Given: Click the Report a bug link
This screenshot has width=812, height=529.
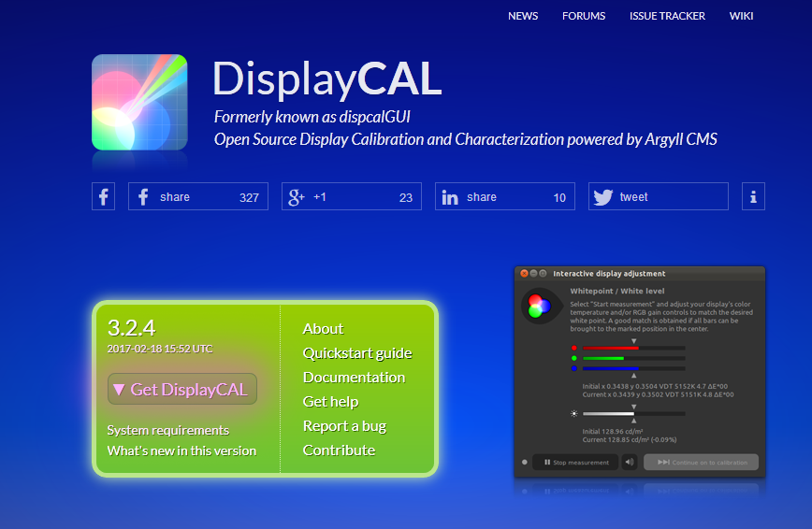Looking at the screenshot, I should coord(344,426).
